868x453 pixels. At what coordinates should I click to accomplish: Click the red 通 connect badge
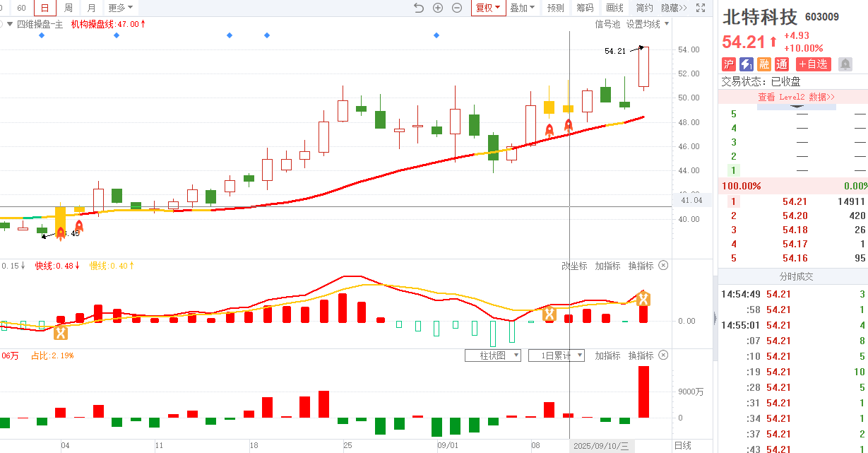coord(782,64)
